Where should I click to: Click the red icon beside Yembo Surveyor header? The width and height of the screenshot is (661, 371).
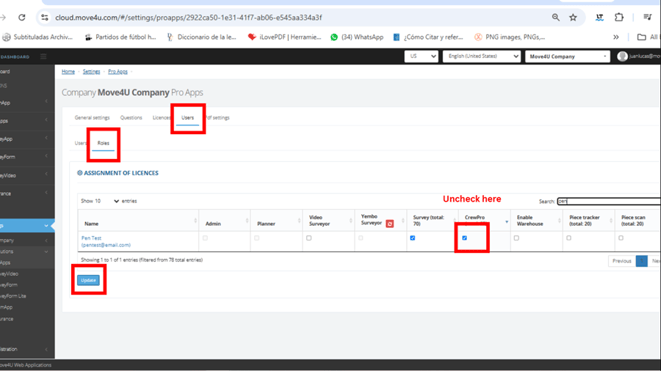click(x=390, y=223)
